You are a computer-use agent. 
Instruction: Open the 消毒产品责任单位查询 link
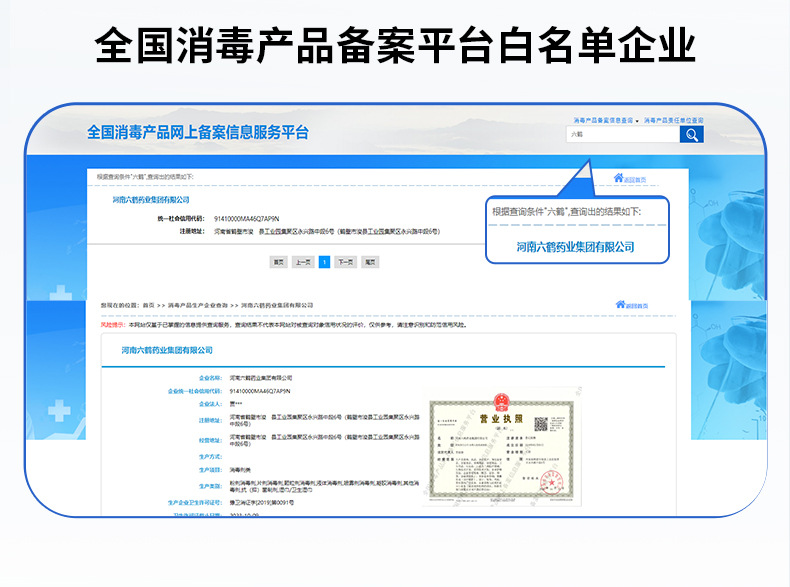pos(674,120)
